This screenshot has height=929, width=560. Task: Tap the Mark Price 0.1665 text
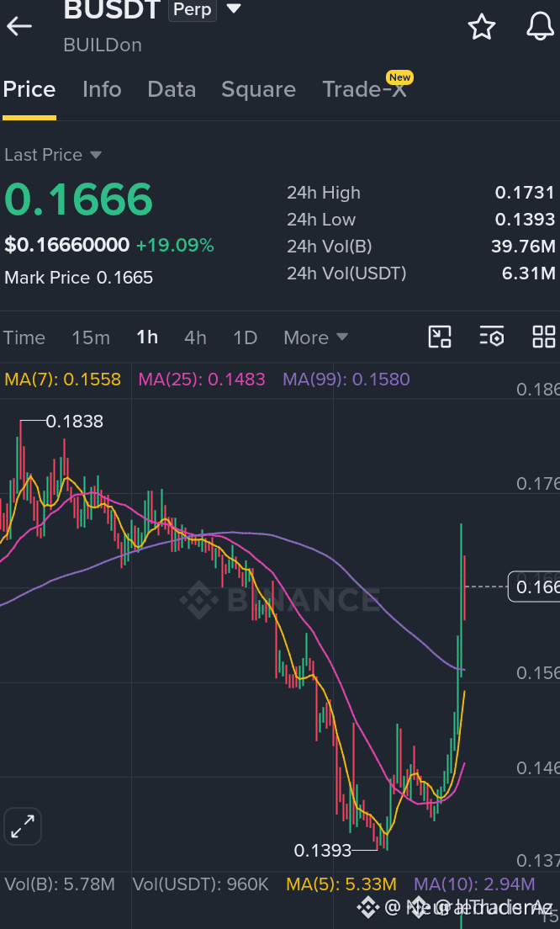[79, 278]
